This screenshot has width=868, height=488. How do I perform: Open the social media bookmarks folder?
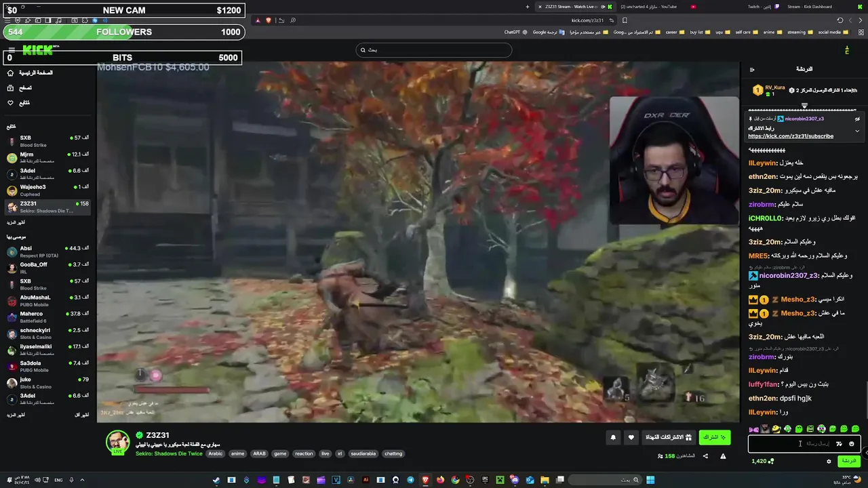[833, 32]
